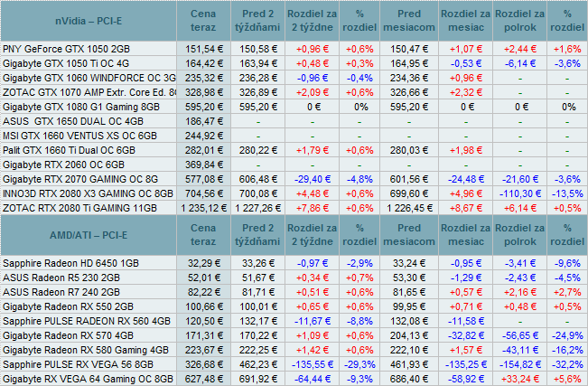Select the price 1 235,12 € cell
The image size is (588, 386).
(x=203, y=208)
